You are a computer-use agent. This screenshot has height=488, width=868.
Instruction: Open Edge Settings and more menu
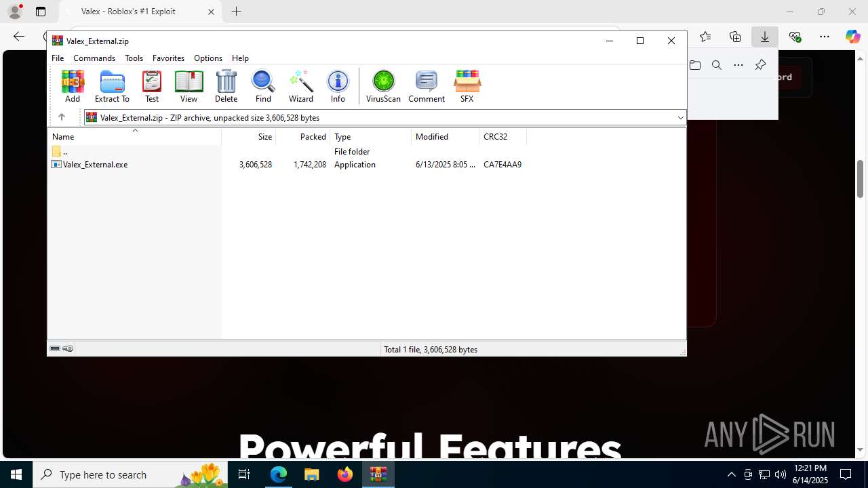[x=825, y=37]
